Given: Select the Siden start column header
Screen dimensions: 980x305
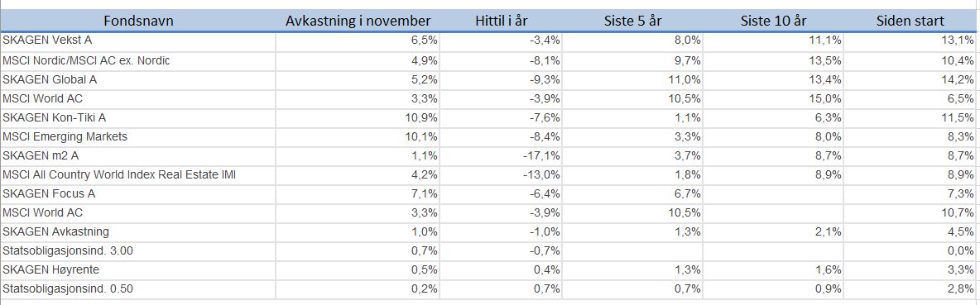Looking at the screenshot, I should point(910,21).
